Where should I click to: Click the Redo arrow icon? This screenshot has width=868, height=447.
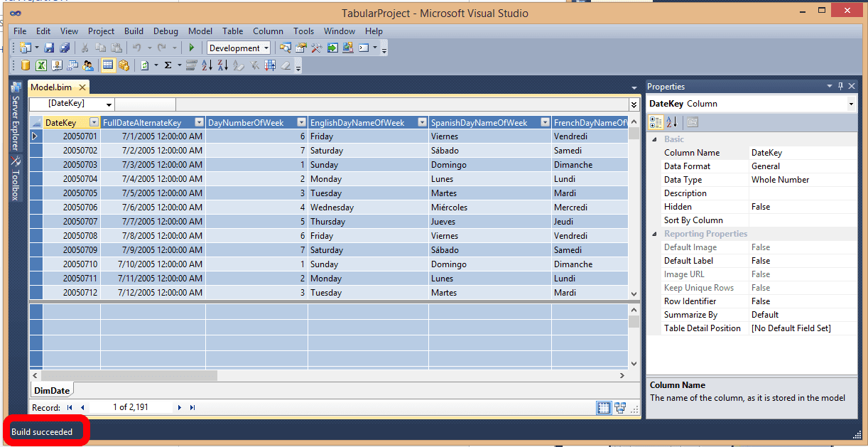coord(162,48)
